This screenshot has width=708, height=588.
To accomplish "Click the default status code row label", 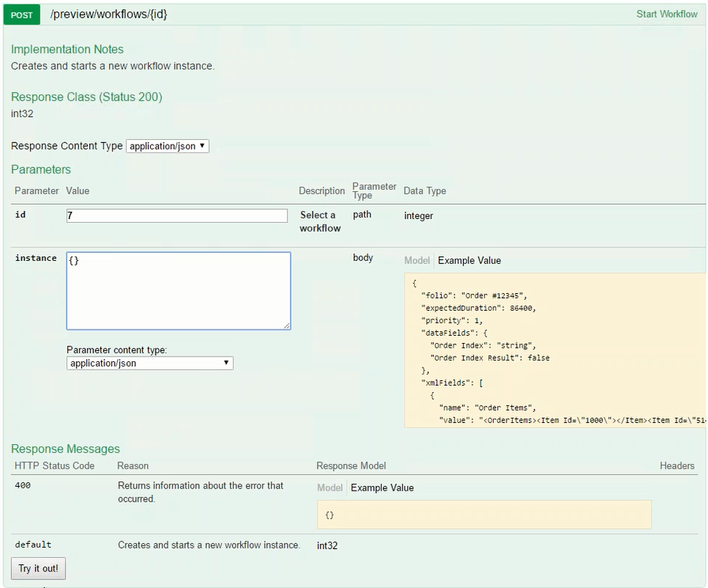I will [33, 545].
